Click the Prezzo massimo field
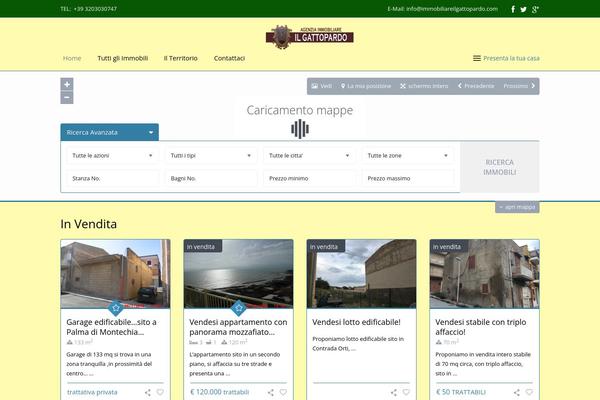 click(x=408, y=178)
